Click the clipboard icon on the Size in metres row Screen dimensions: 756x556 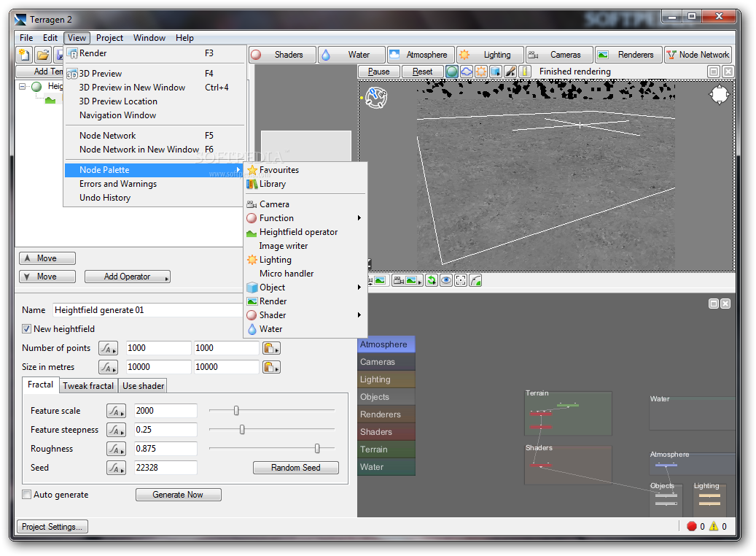coord(271,367)
